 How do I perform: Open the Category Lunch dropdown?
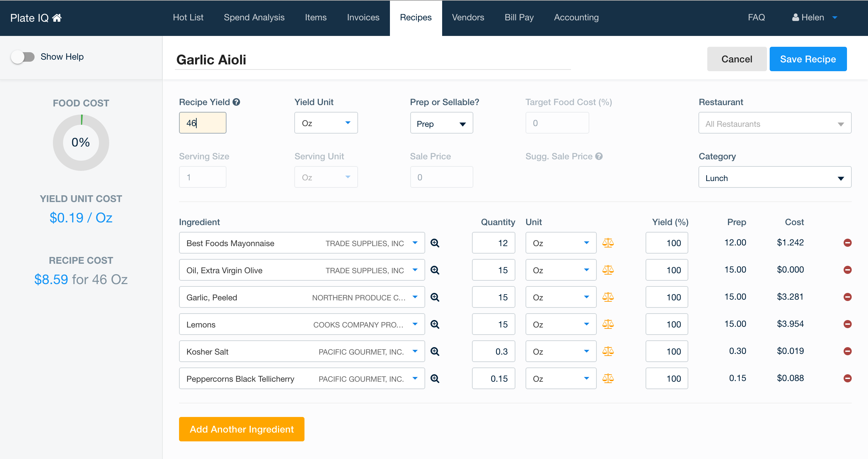774,178
